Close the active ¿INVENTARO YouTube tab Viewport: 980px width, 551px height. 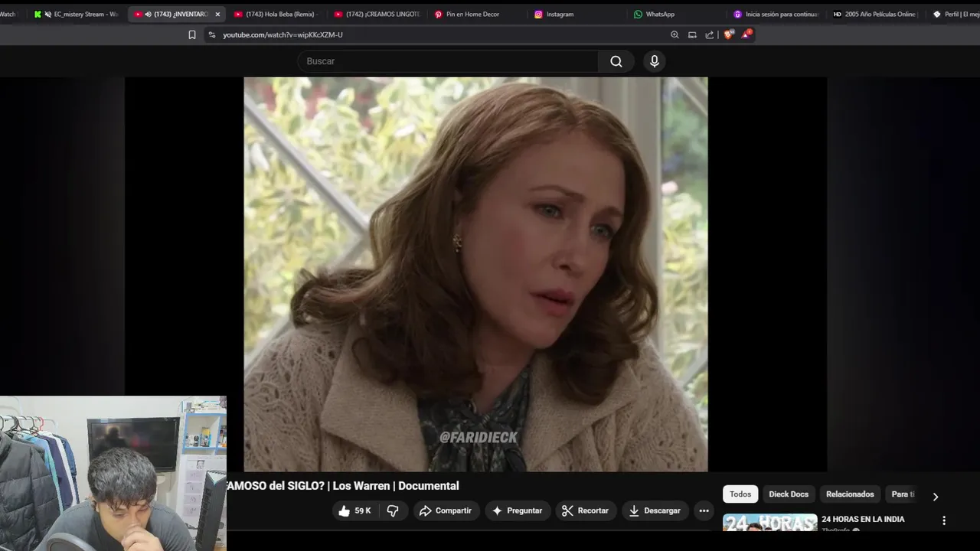pos(217,14)
